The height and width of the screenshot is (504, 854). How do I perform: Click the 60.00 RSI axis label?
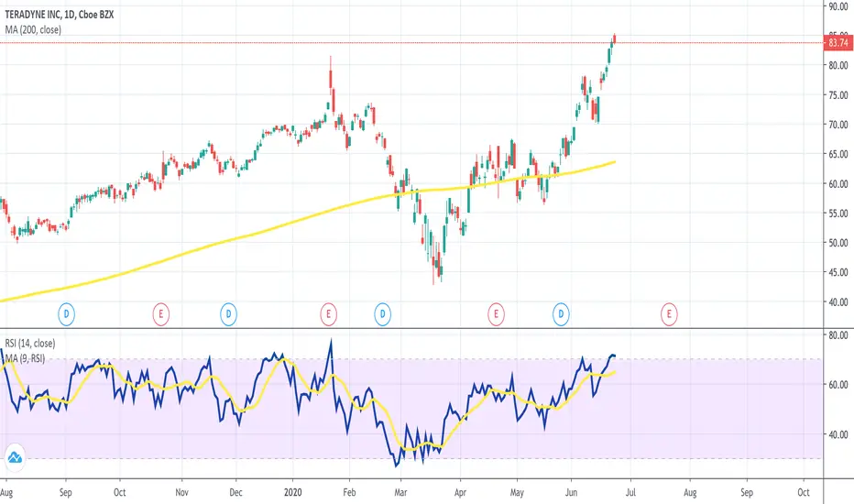838,385
